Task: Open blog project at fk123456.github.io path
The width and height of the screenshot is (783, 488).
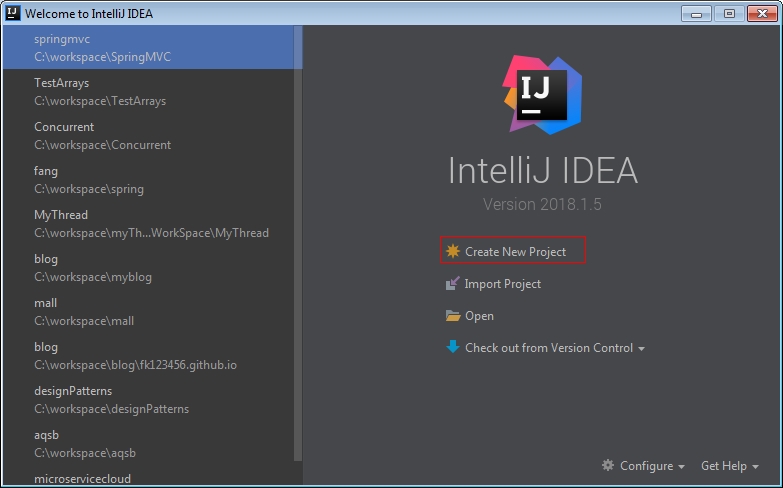Action: (149, 355)
